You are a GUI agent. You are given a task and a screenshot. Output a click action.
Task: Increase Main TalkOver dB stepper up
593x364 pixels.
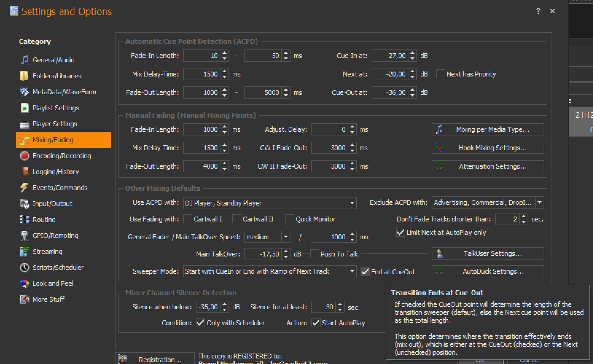click(x=286, y=252)
